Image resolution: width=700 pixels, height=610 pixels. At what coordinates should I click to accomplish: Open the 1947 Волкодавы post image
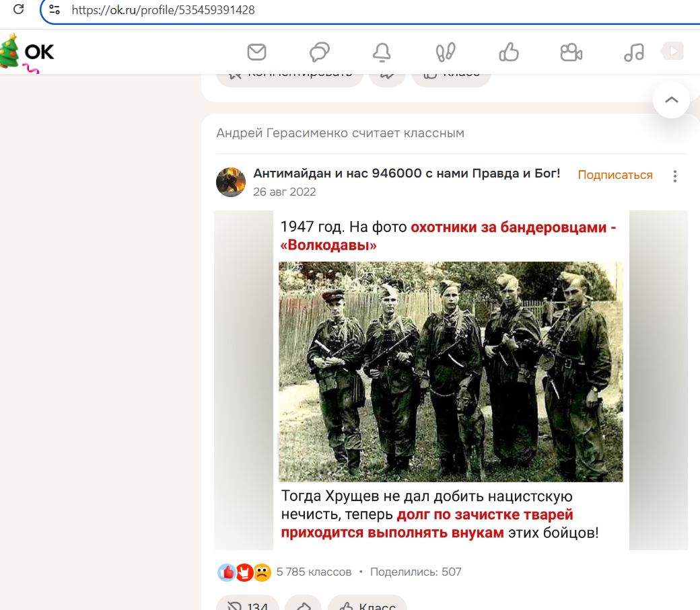451,380
